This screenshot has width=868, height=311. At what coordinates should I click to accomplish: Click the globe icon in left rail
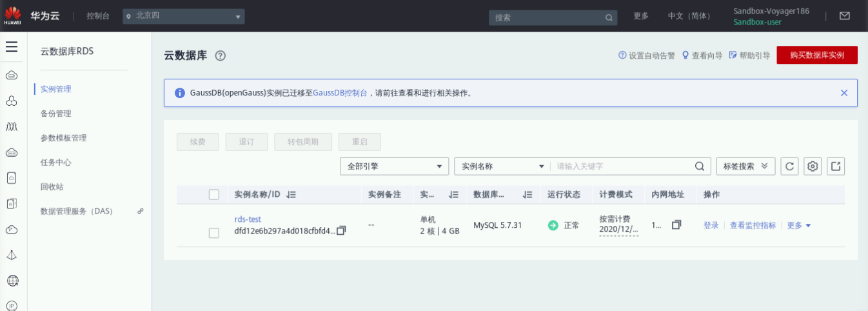tap(12, 281)
